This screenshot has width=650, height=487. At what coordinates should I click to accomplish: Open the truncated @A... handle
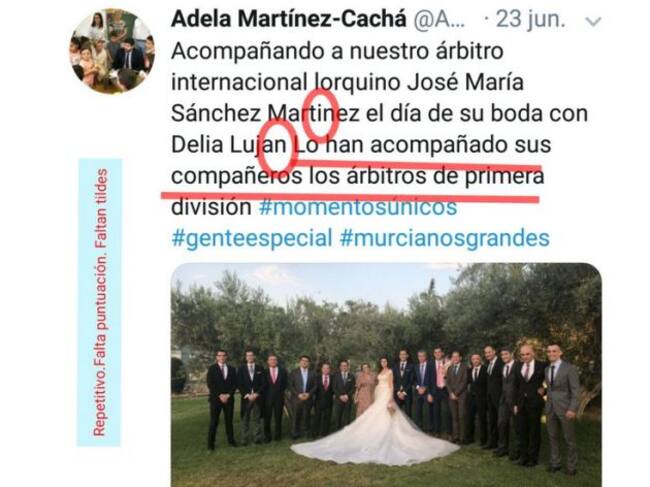click(439, 19)
